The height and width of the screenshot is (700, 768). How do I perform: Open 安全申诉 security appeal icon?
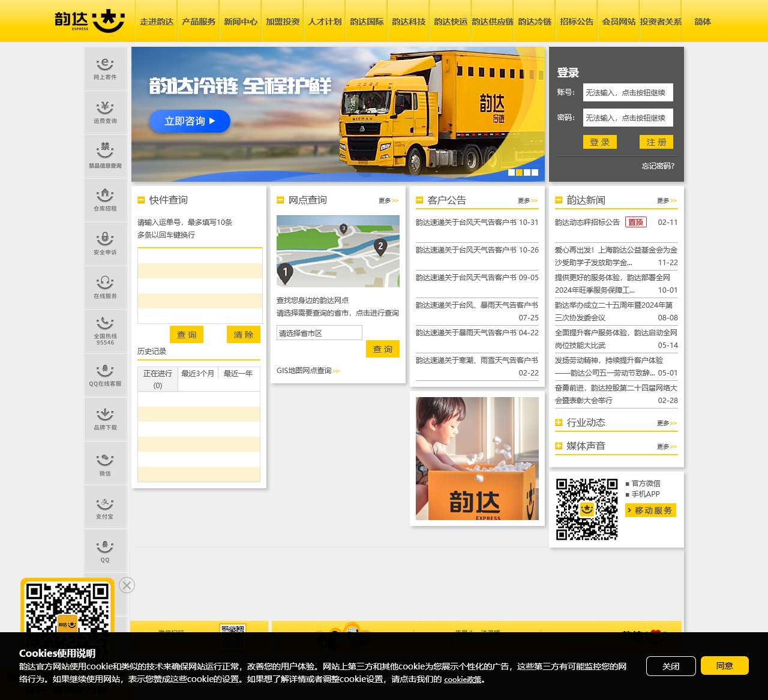pyautogui.click(x=105, y=244)
